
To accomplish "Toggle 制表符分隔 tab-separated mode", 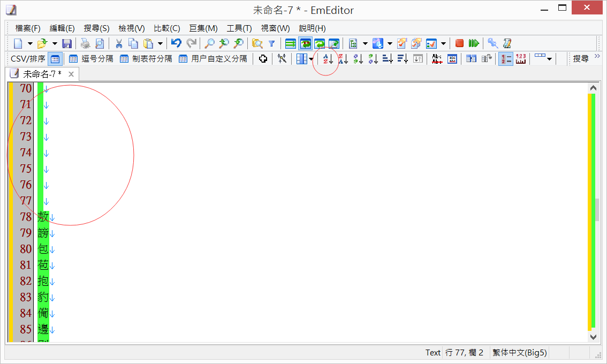I will 146,59.
